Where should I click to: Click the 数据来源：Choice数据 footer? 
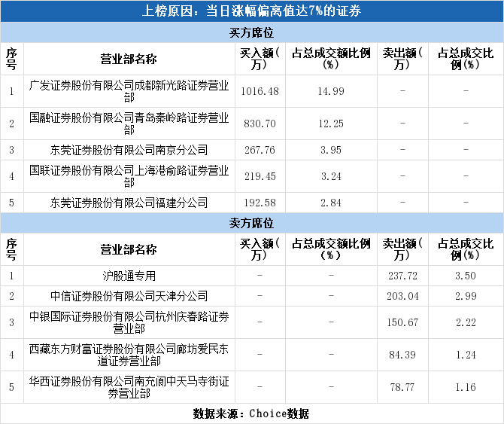coord(251,413)
